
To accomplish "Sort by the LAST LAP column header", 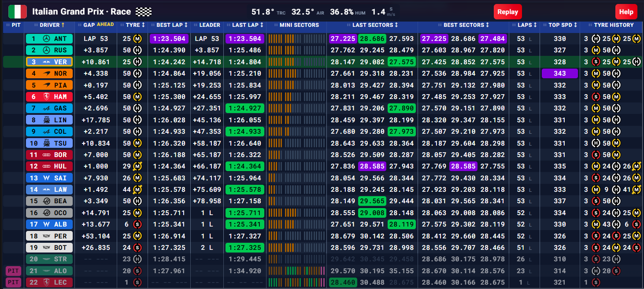I will click(x=244, y=25).
